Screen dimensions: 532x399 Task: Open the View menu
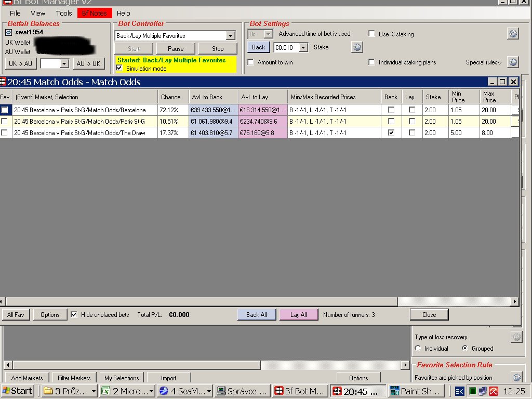coord(37,13)
